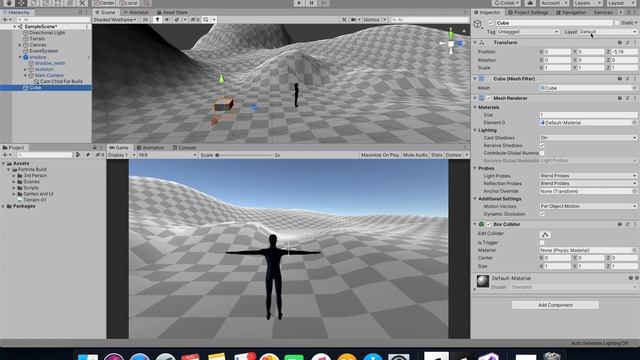Toggle 2D view mode in Scene

(x=145, y=20)
